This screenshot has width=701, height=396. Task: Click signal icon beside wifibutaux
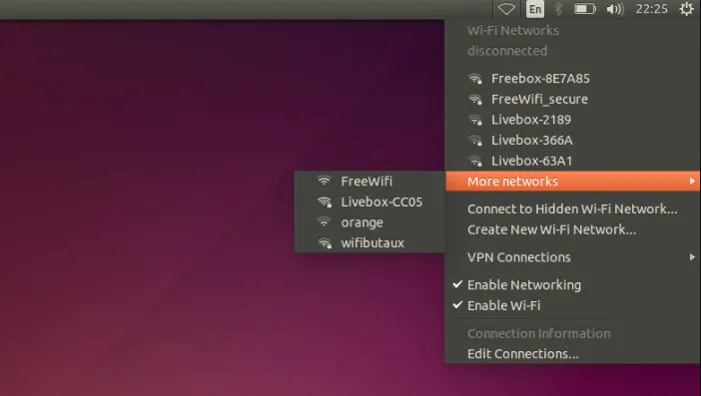coord(324,243)
